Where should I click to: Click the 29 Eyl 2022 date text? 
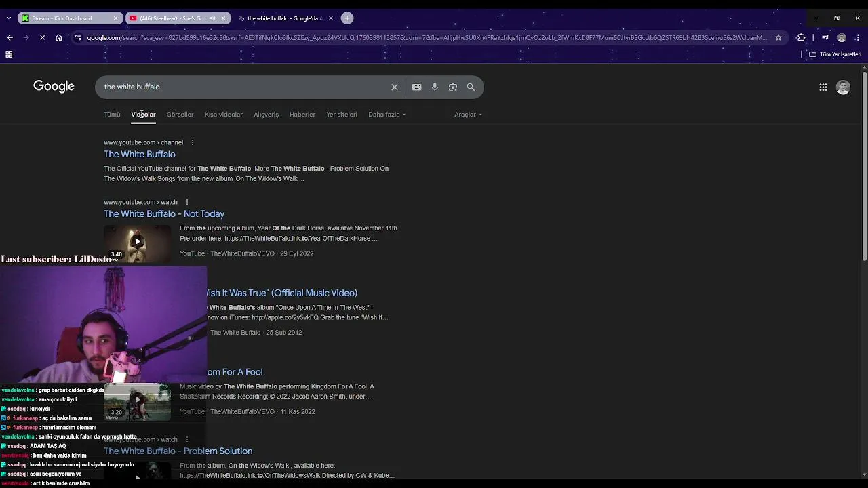(x=297, y=253)
